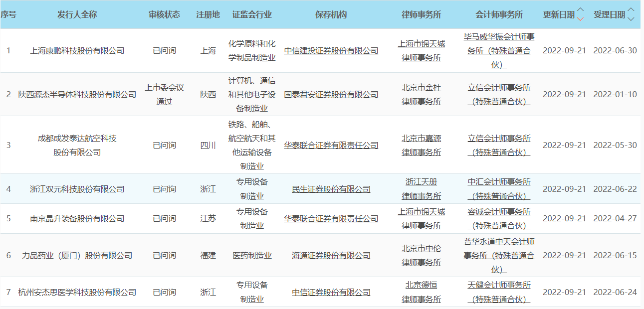Viewport: 644px width, 309px height.
Task: Open 上海市锦天城律师事务所 link in 上海康鹏 row
Action: point(422,51)
